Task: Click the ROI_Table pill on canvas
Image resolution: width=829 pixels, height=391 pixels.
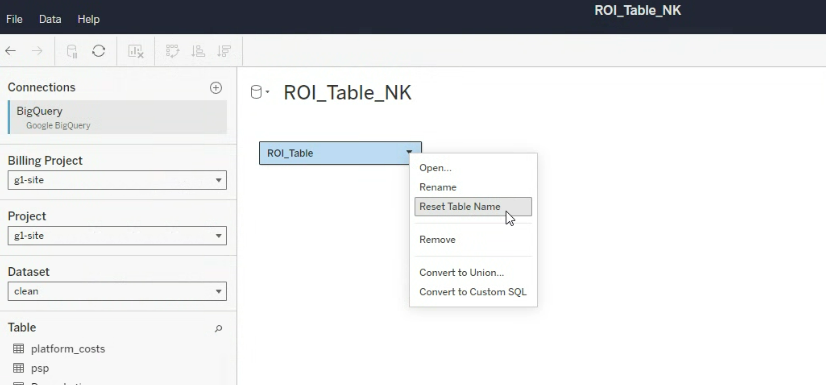Action: 340,153
